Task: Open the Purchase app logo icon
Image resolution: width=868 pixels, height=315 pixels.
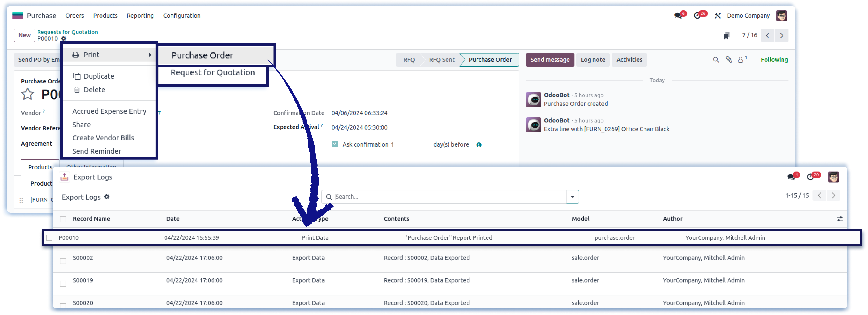Action: coord(18,15)
